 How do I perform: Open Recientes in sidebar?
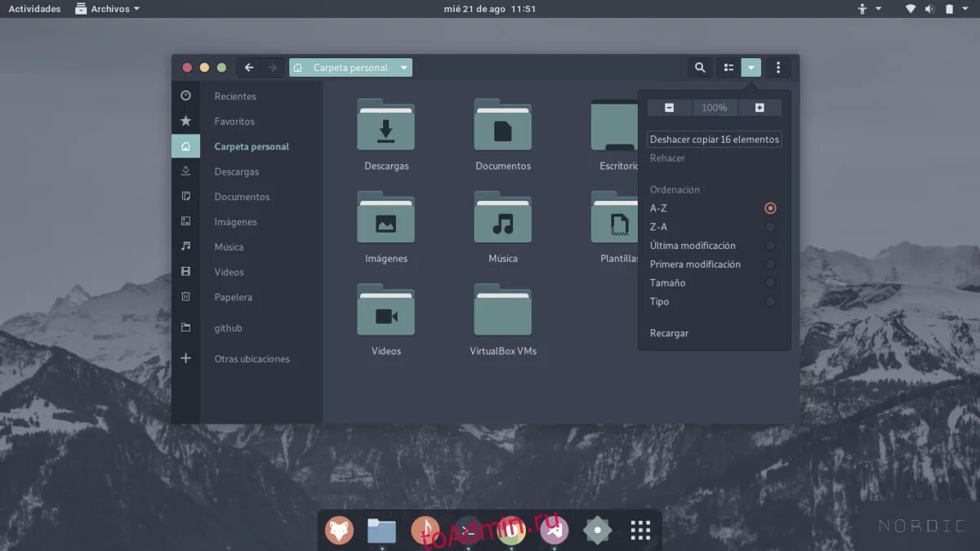(235, 96)
